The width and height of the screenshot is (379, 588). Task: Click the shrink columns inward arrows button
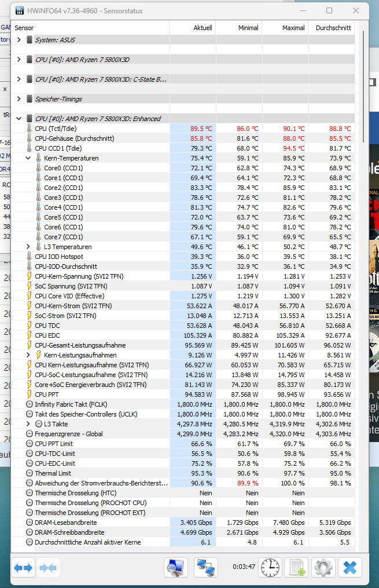click(x=48, y=568)
